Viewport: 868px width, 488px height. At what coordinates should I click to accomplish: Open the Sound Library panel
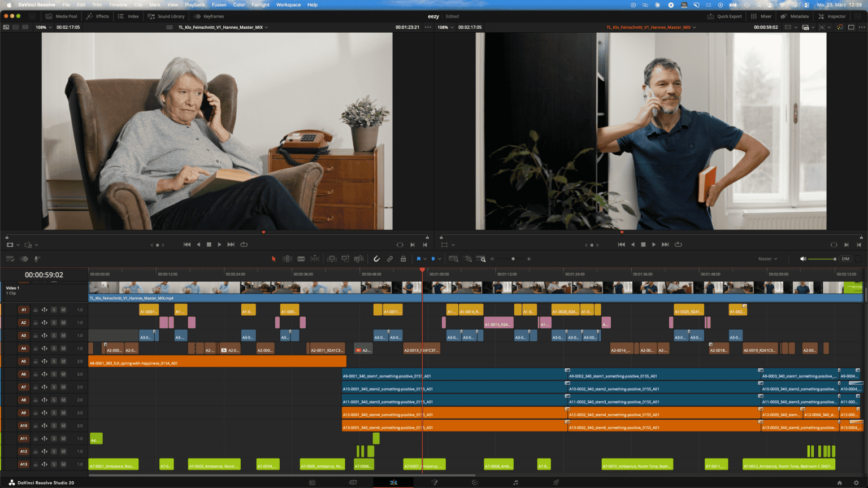click(x=166, y=16)
